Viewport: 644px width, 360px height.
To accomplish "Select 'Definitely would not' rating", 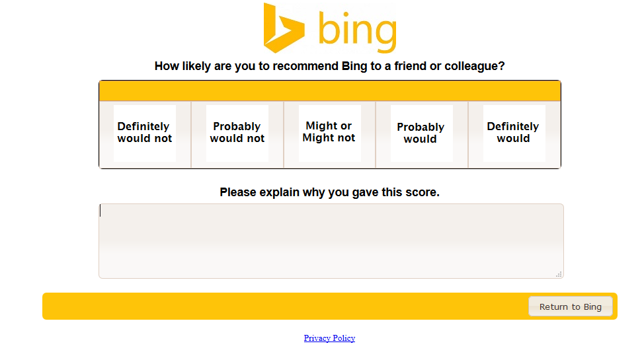I will (145, 133).
